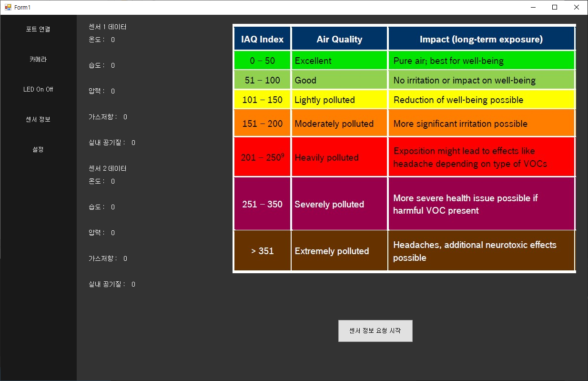The height and width of the screenshot is (381, 588).
Task: Click the Heavily polluted cell
Action: [x=340, y=157]
